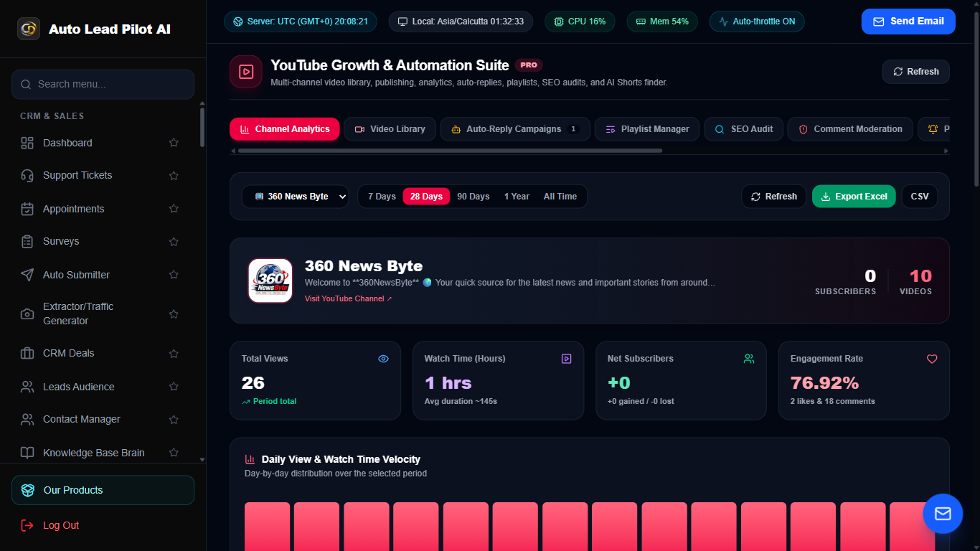The image size is (980, 551).
Task: Click the Auto-throttle ON status pill
Action: [757, 22]
